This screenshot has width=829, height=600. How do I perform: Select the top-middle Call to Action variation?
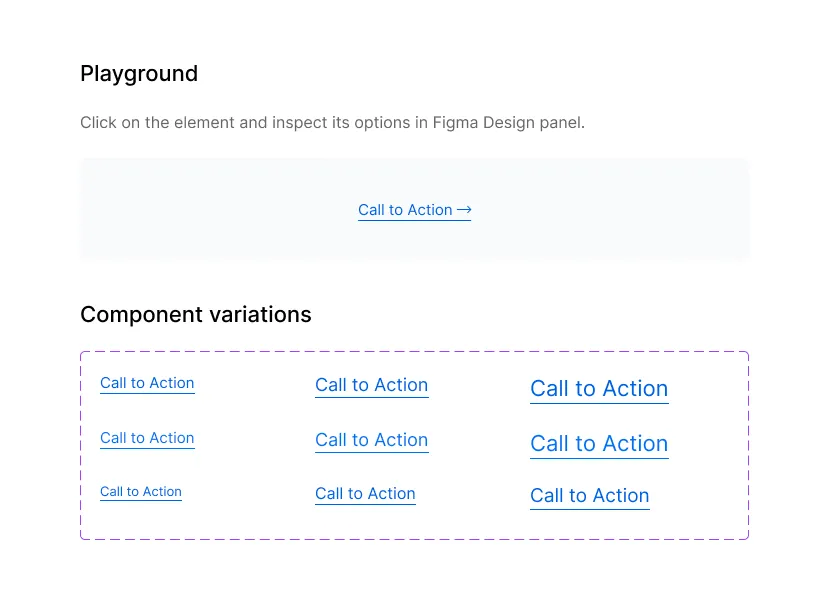click(x=372, y=385)
